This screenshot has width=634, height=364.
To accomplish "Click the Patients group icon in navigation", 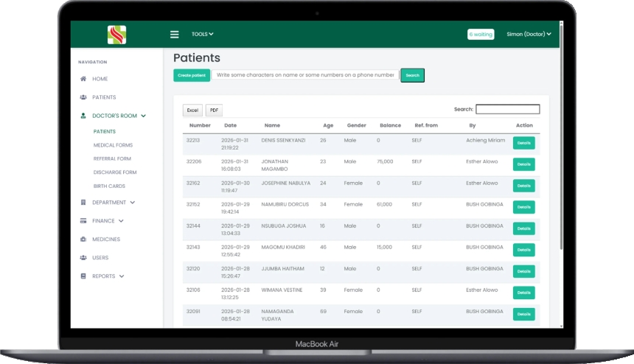I will pyautogui.click(x=83, y=97).
